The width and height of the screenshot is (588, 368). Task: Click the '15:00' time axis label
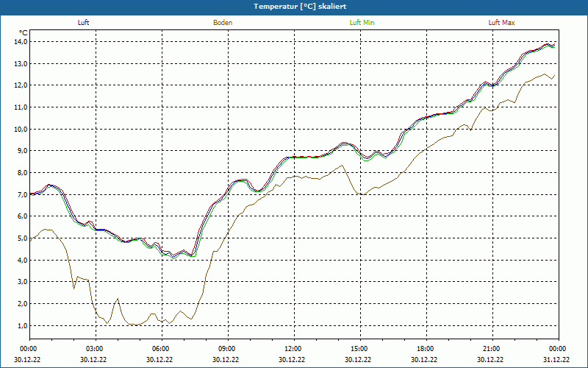(x=359, y=349)
